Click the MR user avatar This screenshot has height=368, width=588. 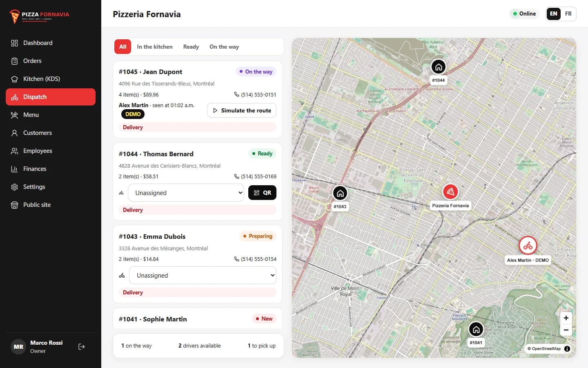(18, 347)
